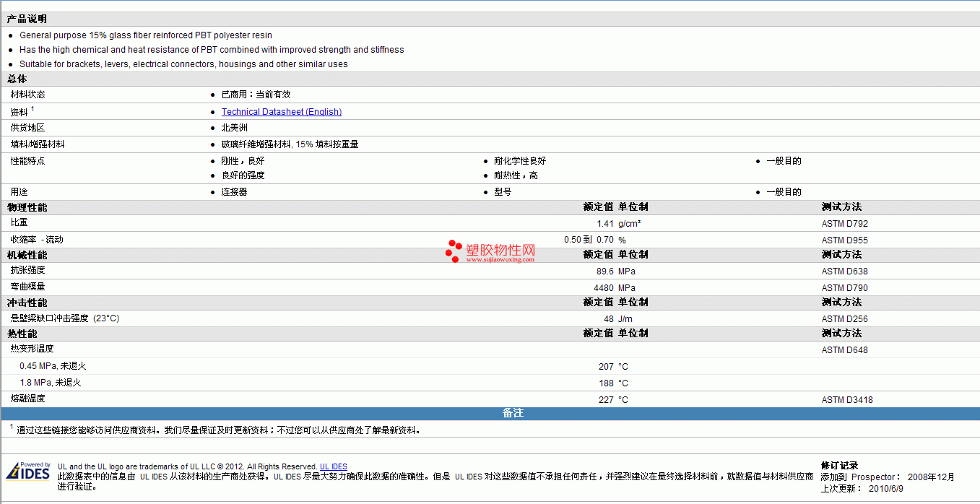This screenshot has width=980, height=504.
Task: Click the Powered by IDES logo
Action: tap(28, 471)
